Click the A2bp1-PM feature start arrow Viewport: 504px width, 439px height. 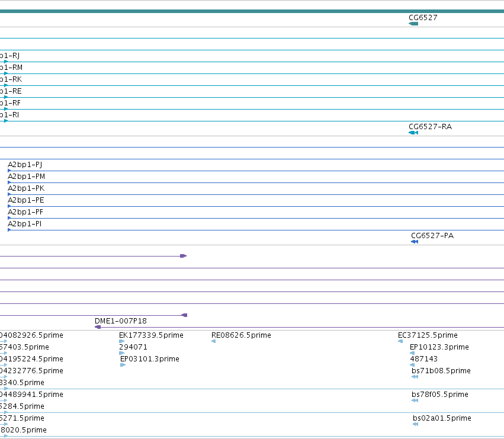(x=9, y=182)
